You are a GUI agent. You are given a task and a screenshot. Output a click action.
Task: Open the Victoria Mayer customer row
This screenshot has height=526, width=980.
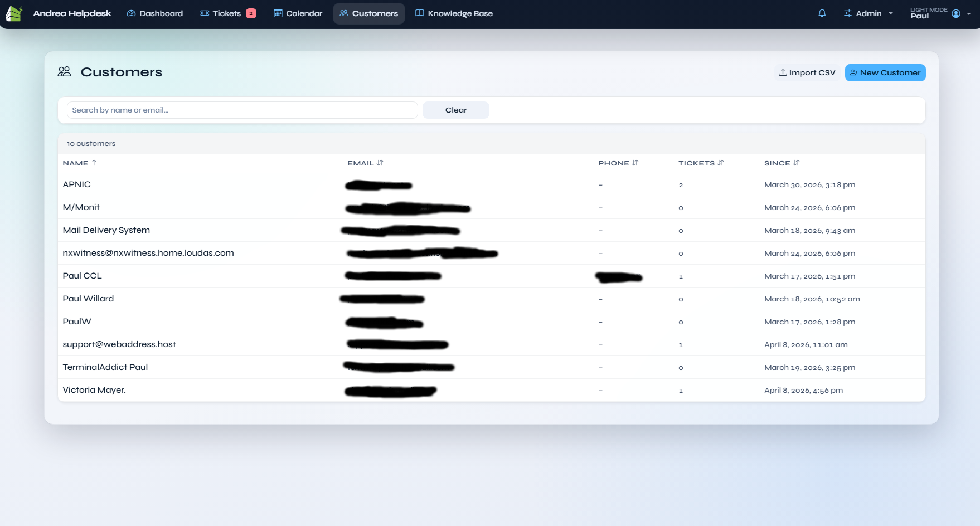tap(94, 390)
